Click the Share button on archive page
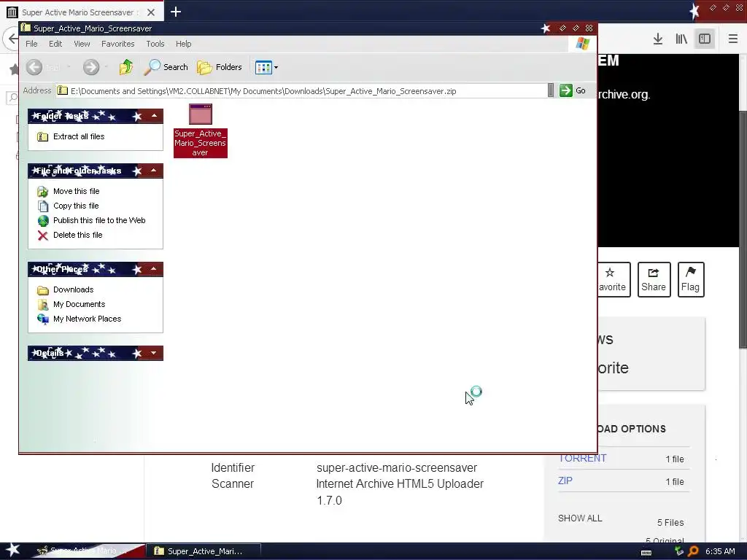Screen dimensions: 747x560 coord(654,279)
